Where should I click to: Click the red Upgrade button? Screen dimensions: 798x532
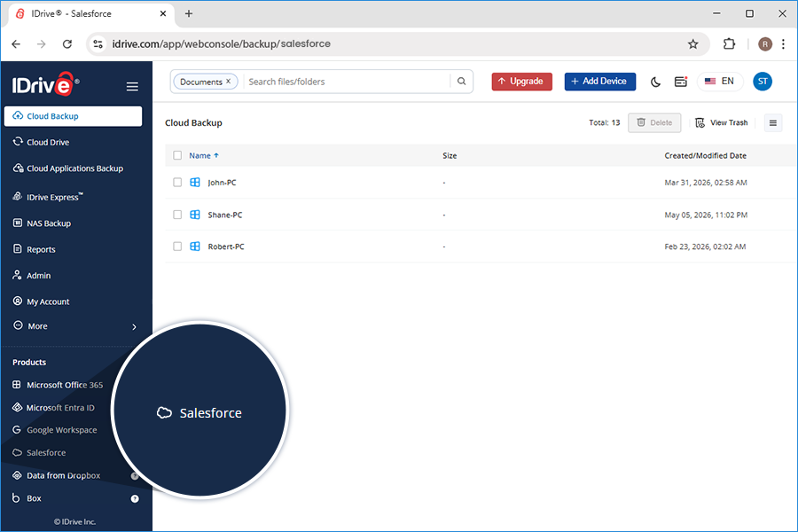(x=521, y=82)
